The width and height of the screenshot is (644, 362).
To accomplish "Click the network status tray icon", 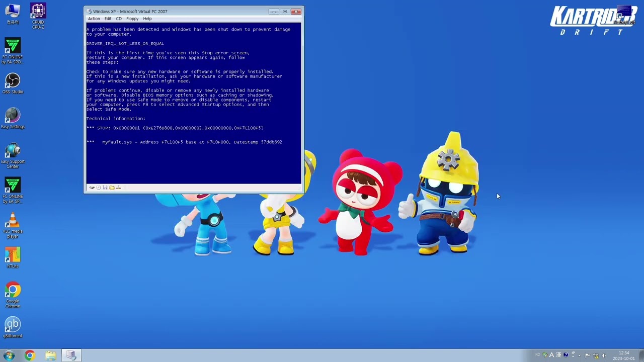I will click(596, 355).
